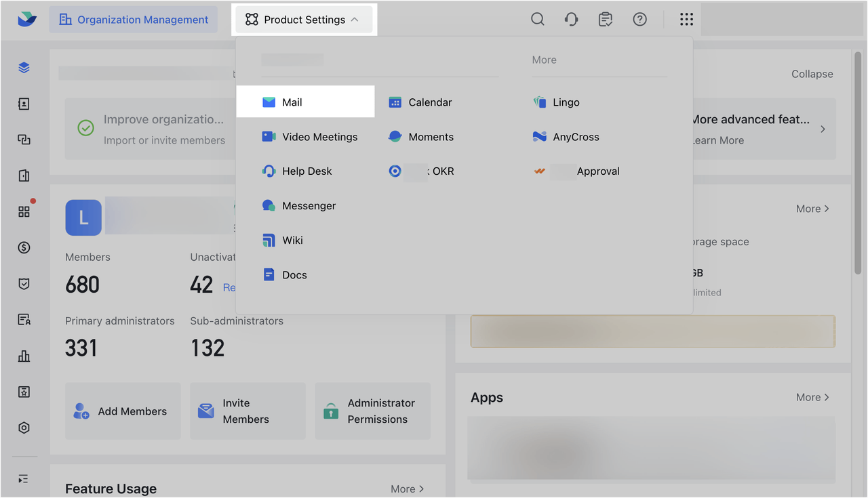Open the app launcher grid icon

[686, 19]
